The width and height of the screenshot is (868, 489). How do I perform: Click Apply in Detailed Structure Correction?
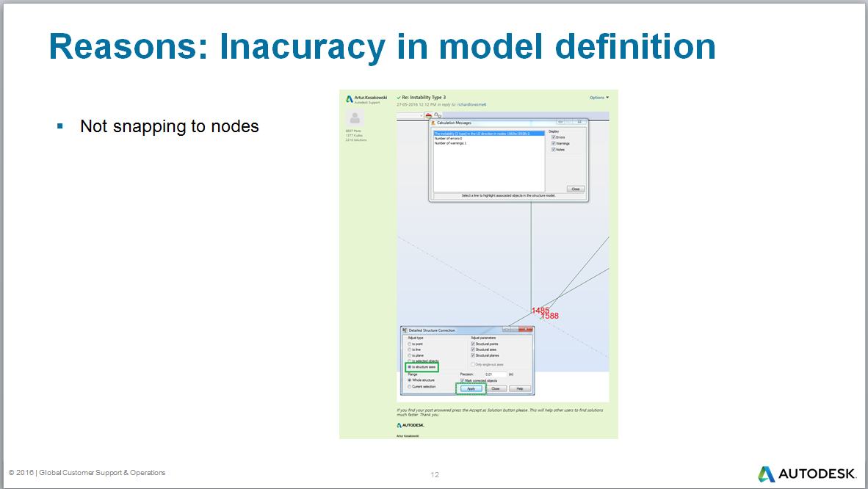471,388
